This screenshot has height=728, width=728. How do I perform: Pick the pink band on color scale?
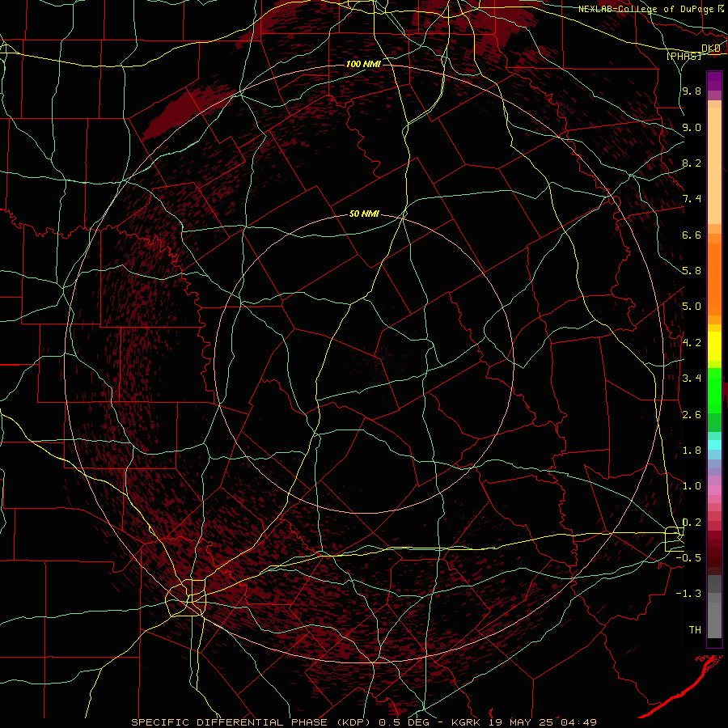click(x=714, y=490)
